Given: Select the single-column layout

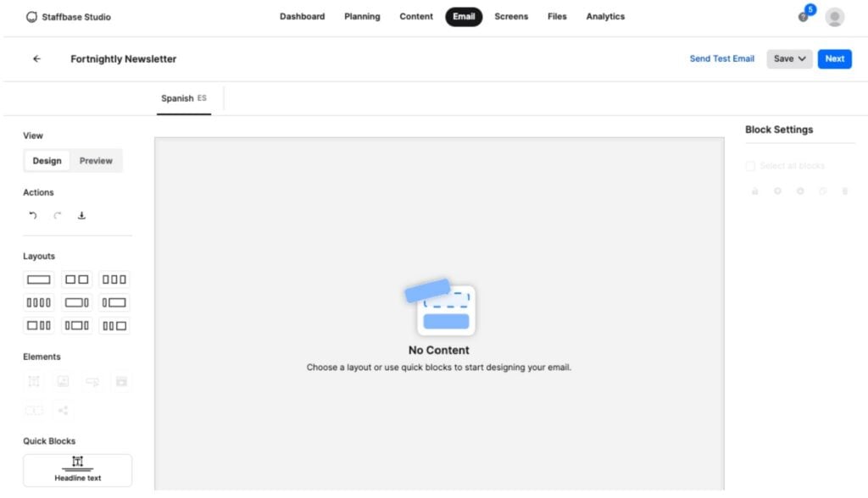Looking at the screenshot, I should (x=39, y=279).
